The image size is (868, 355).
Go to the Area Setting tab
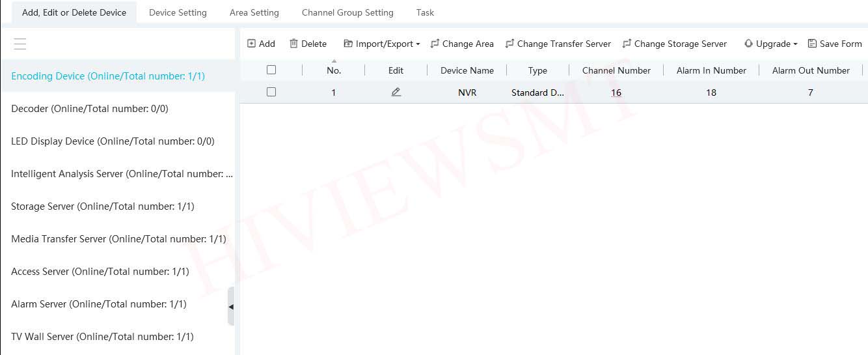pyautogui.click(x=254, y=12)
